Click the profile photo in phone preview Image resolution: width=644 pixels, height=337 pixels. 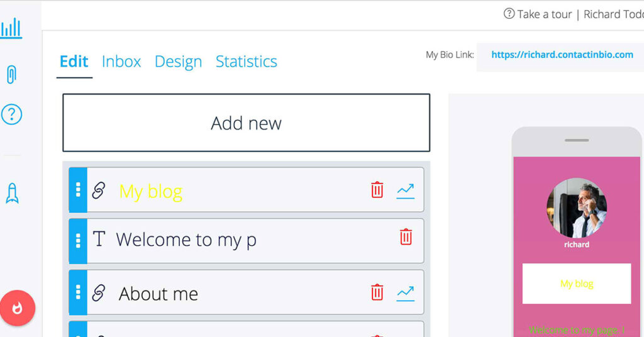click(x=577, y=207)
